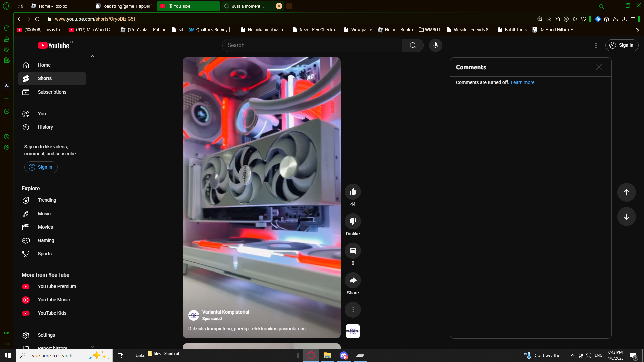Open the three-dot menu beside Short
This screenshot has height=362, width=644.
[353, 310]
